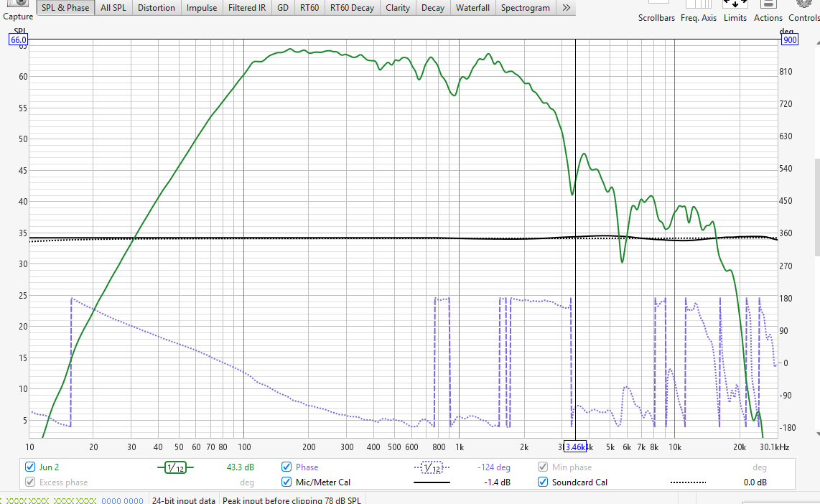Open the RT60 tab
Viewport: 820px width, 504px height.
309,8
